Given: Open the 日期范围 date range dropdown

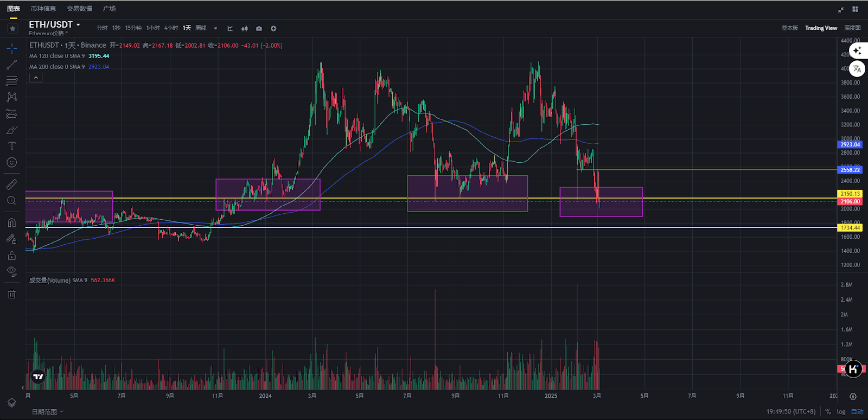Looking at the screenshot, I should coord(47,412).
